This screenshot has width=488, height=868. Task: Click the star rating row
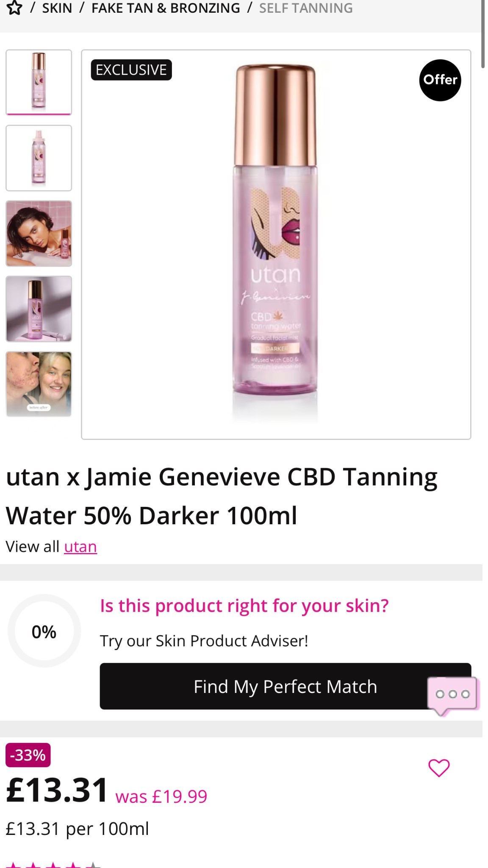[x=53, y=865]
